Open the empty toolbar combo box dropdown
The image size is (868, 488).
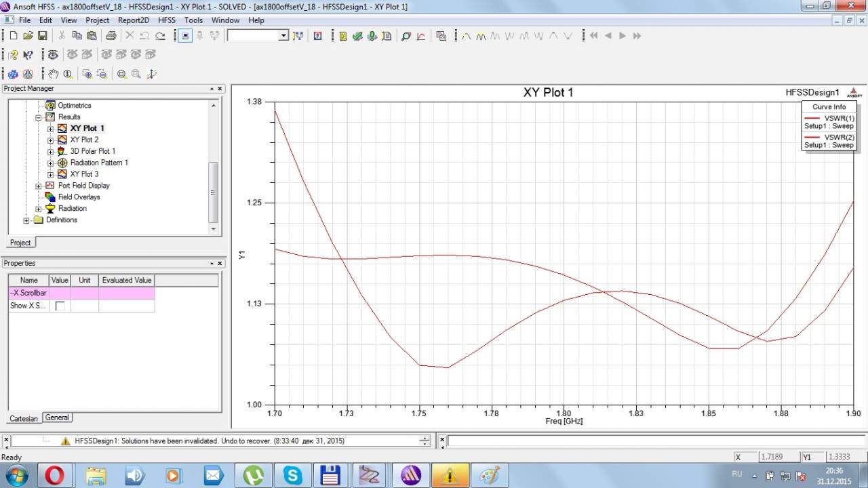pyautogui.click(x=283, y=36)
